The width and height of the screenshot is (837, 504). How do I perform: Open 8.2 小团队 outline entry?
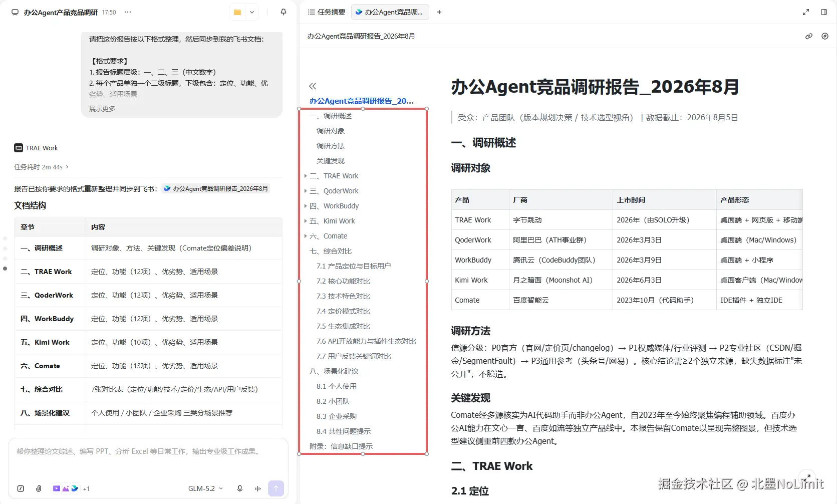point(333,401)
